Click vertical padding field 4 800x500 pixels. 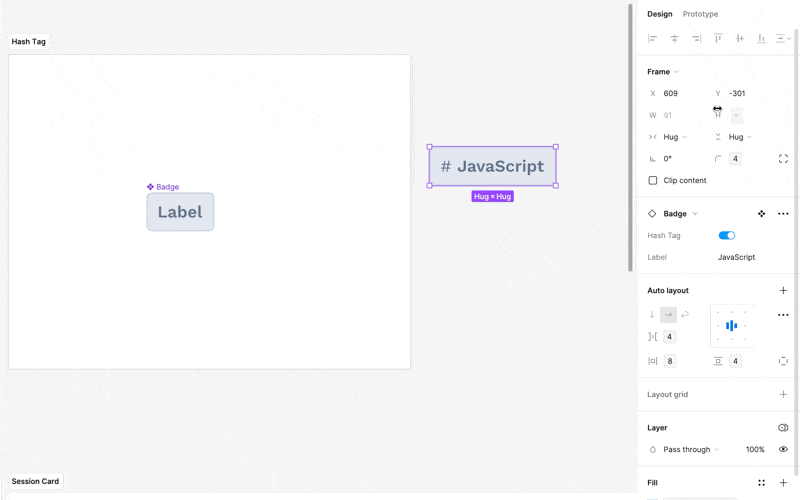735,361
